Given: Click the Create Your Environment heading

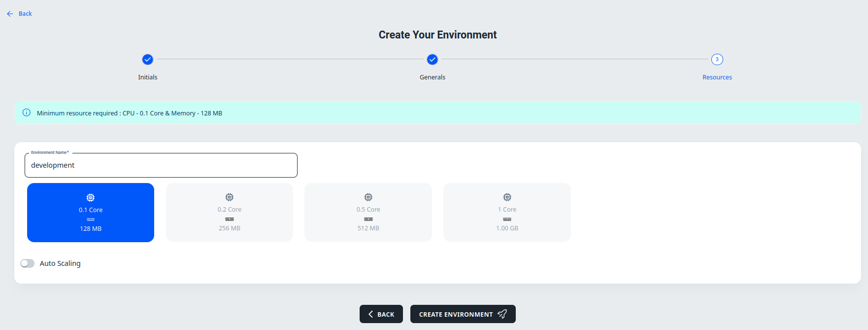Looking at the screenshot, I should pyautogui.click(x=437, y=35).
